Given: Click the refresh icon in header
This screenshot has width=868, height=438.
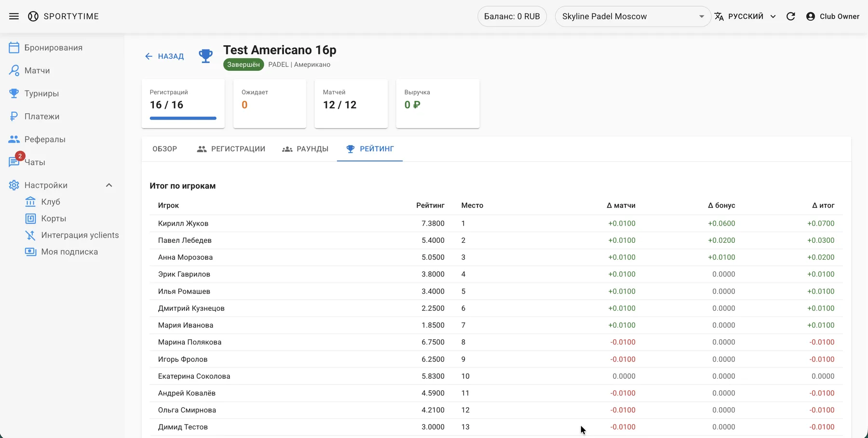Looking at the screenshot, I should pos(790,16).
